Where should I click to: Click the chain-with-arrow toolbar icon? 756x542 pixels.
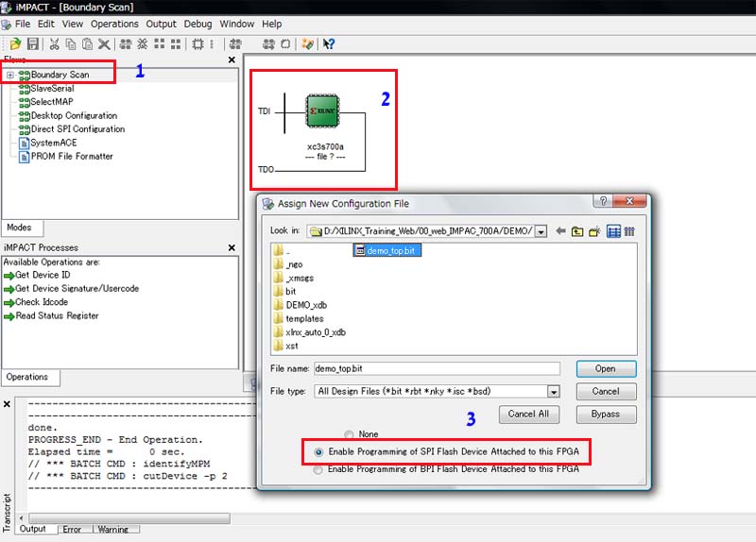(268, 44)
